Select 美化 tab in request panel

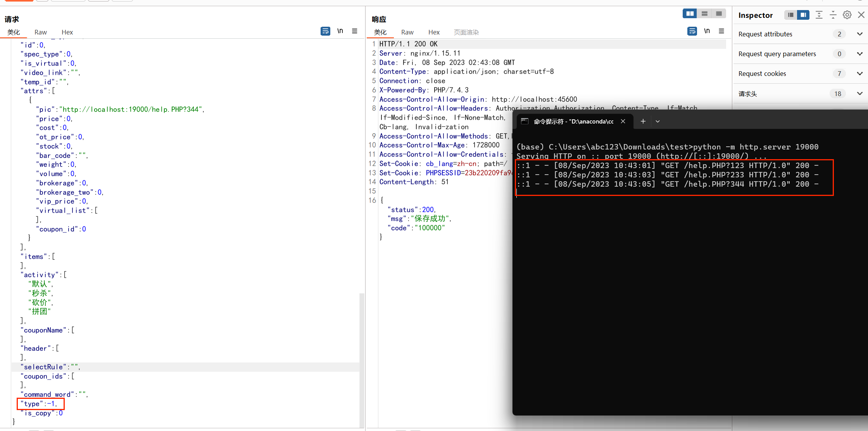(14, 32)
